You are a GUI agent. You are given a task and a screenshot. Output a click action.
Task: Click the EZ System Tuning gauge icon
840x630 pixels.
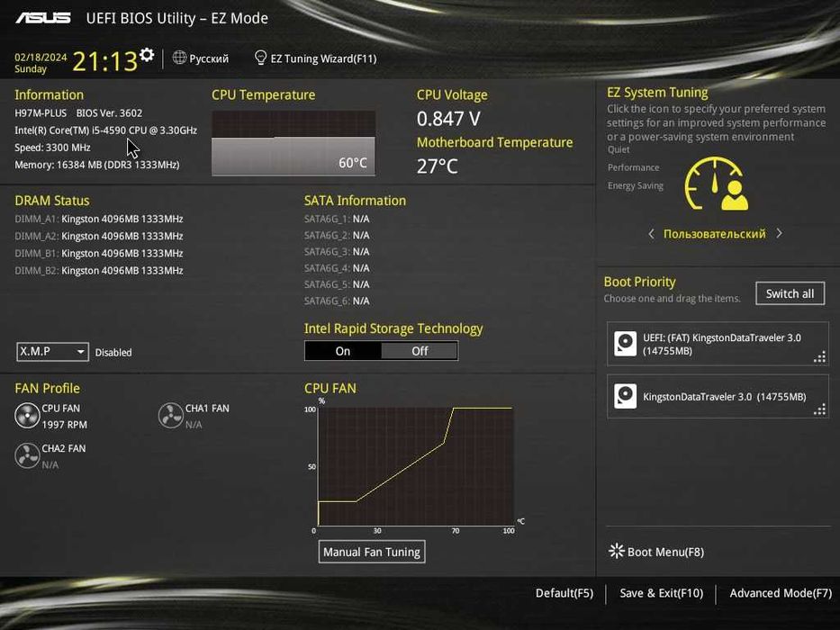[x=717, y=184]
